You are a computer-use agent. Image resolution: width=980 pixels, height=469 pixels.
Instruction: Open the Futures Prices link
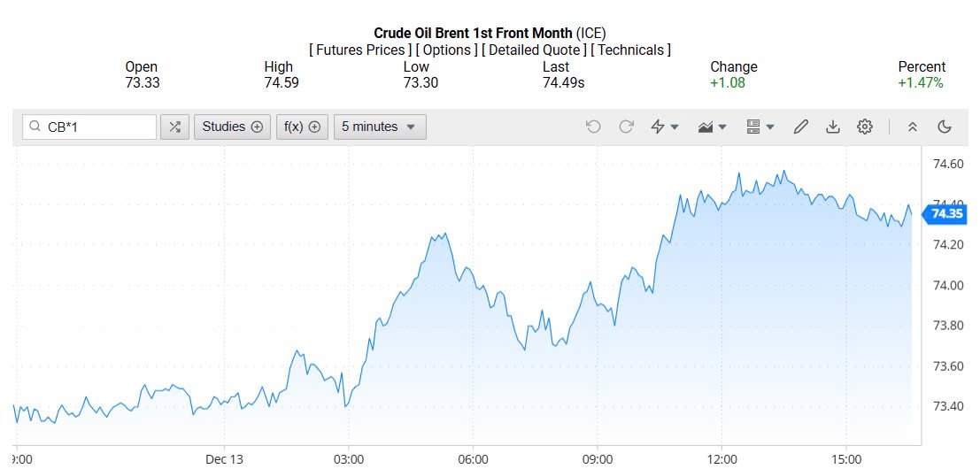[359, 50]
